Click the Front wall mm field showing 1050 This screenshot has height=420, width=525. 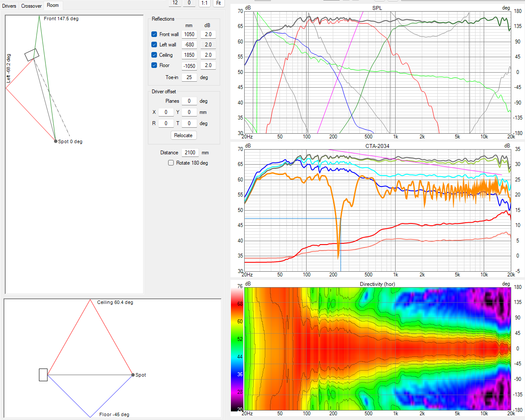[189, 34]
